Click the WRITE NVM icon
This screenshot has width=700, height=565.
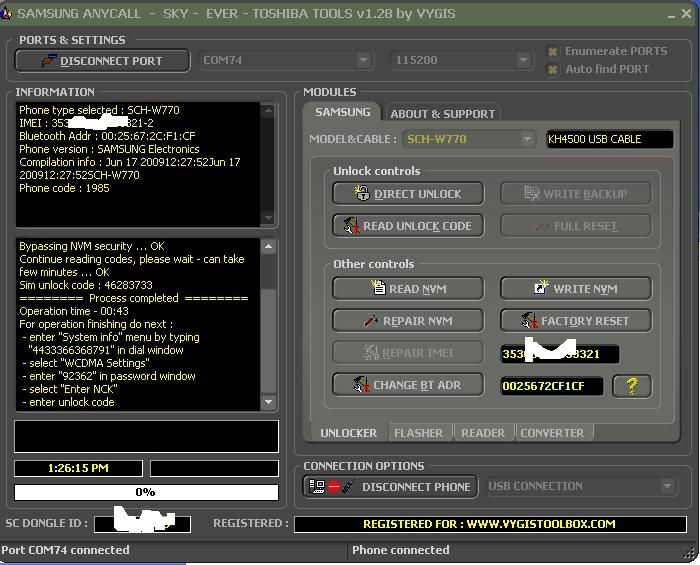pyautogui.click(x=541, y=288)
